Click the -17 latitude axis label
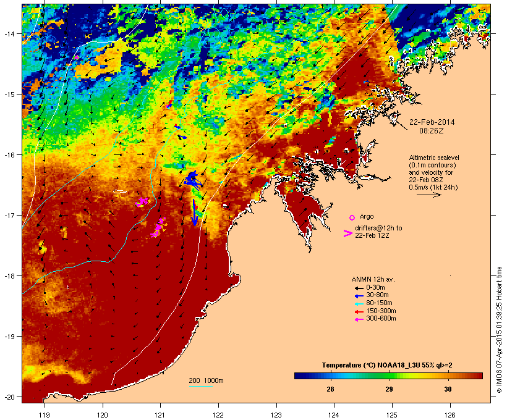Image resolution: width=507 pixels, height=420 pixels. (9, 215)
